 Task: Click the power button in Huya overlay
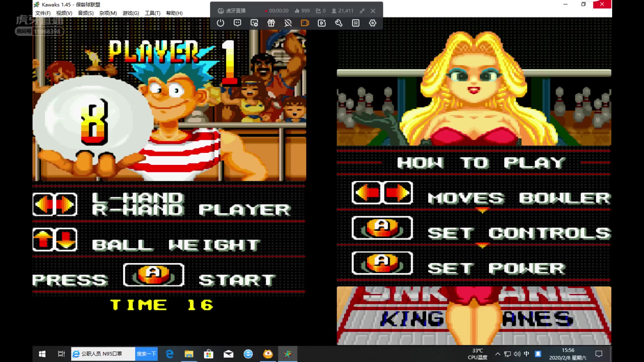220,23
